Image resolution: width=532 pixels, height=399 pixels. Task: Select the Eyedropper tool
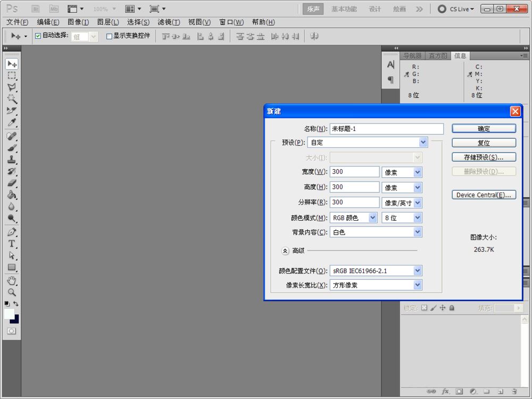click(x=12, y=122)
